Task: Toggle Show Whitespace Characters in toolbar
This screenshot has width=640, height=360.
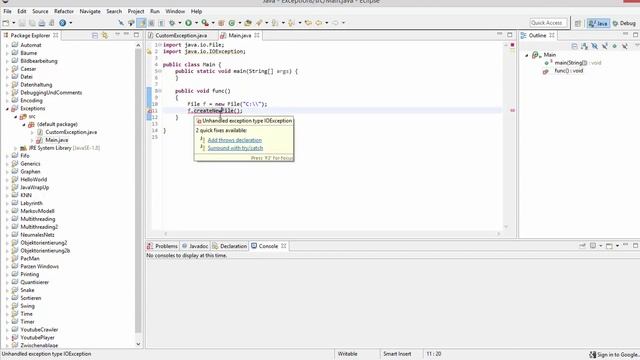Action: click(162, 23)
